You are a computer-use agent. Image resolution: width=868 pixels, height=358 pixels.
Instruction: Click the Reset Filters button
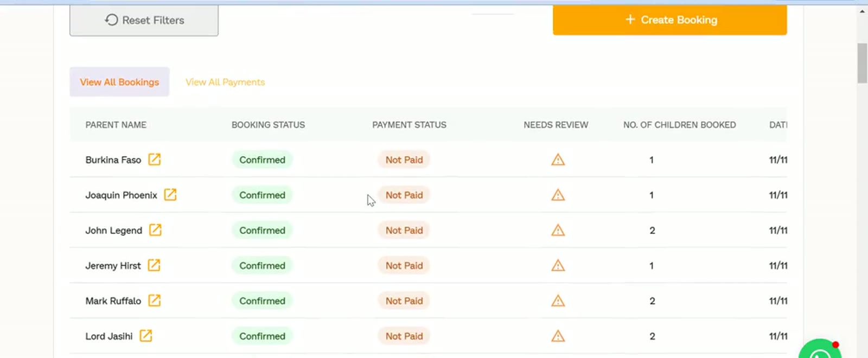click(144, 20)
